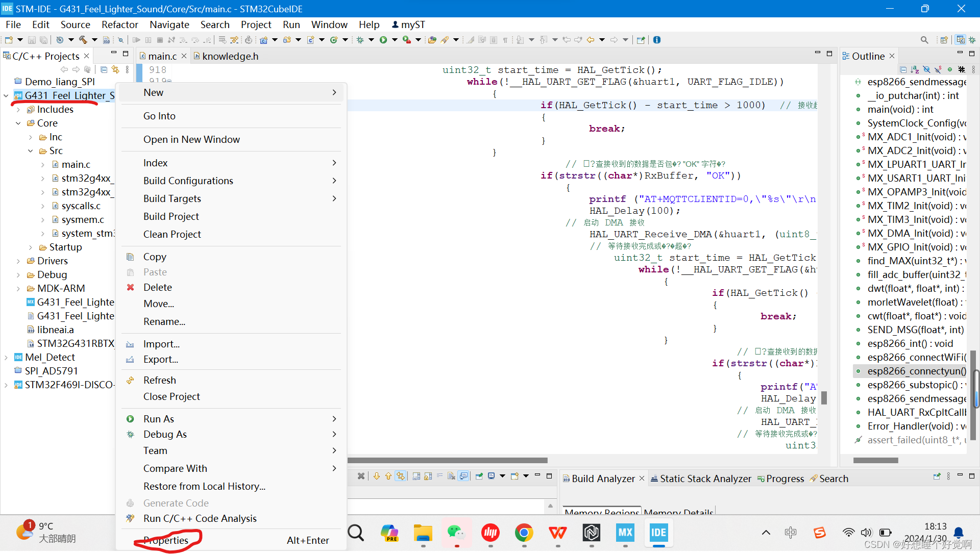The image size is (980, 554).
Task: Click the Open Element folder toolbar icon
Action: (432, 40)
